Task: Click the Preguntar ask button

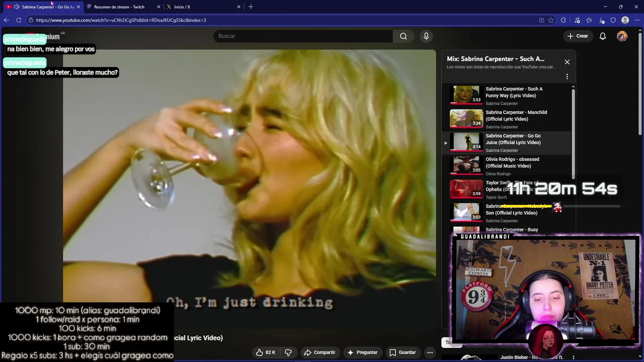Action: pos(362,352)
